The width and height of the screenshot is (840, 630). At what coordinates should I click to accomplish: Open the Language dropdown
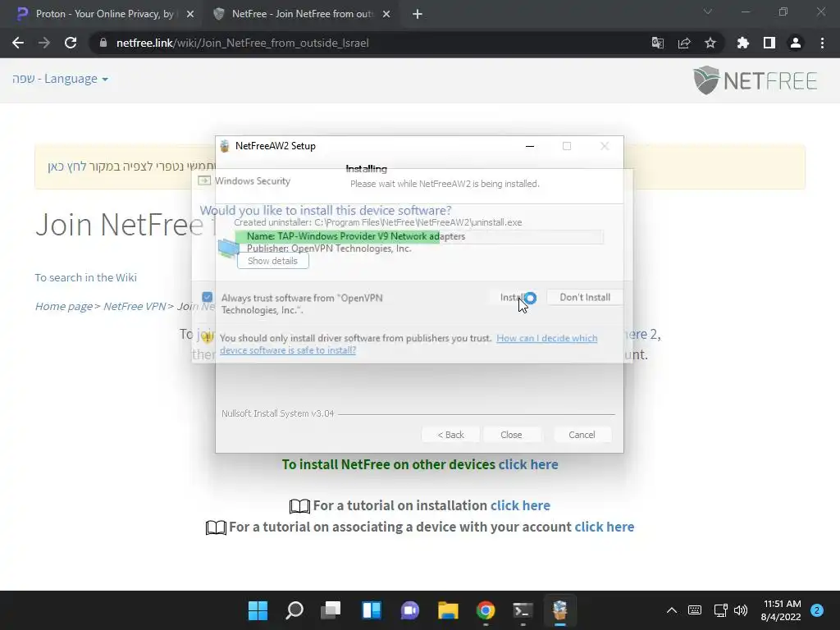click(x=60, y=79)
